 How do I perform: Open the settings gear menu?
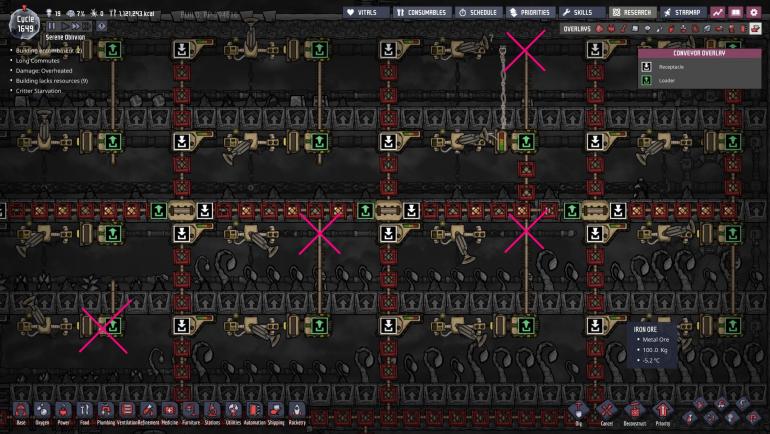(754, 12)
